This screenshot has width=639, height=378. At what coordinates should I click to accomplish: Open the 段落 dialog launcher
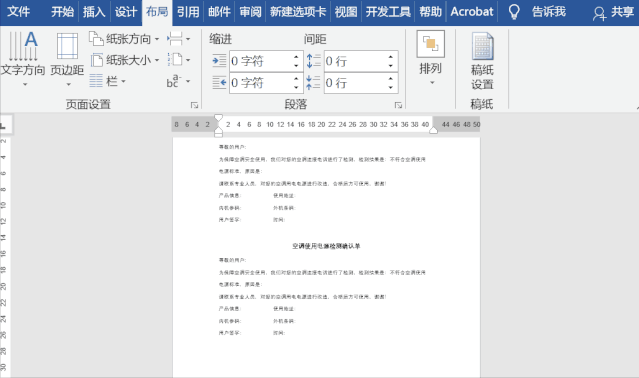(398, 105)
